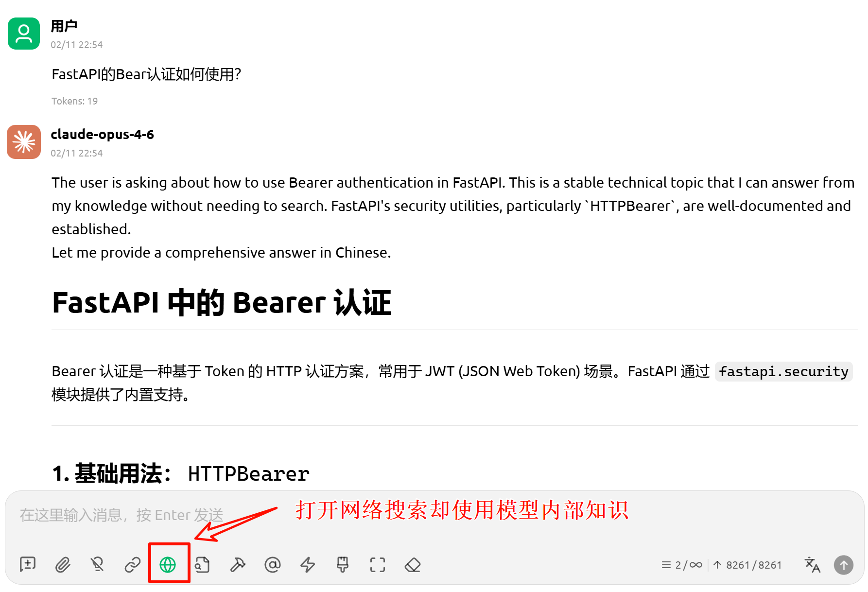The height and width of the screenshot is (592, 868).
Task: Click the green user avatar
Action: coord(24,34)
